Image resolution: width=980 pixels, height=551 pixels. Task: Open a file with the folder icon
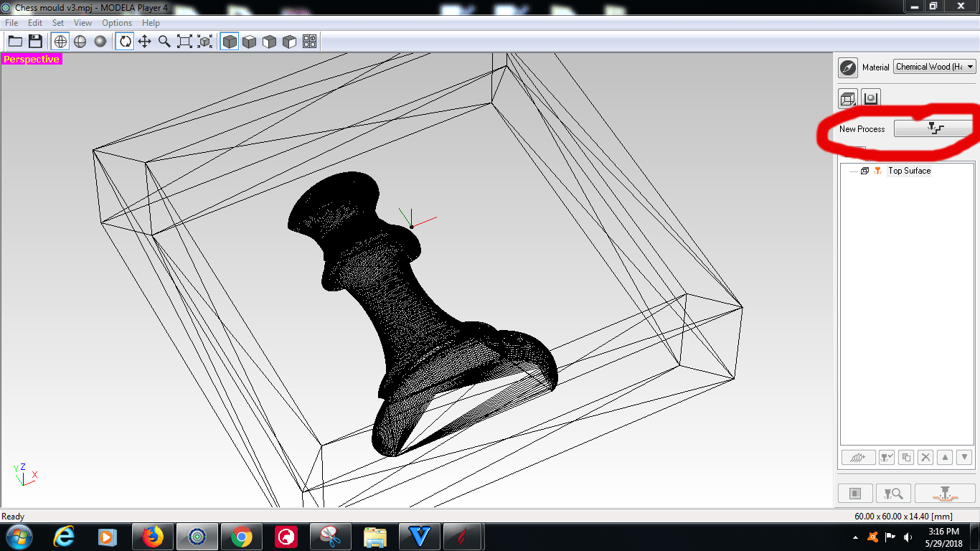pyautogui.click(x=15, y=42)
